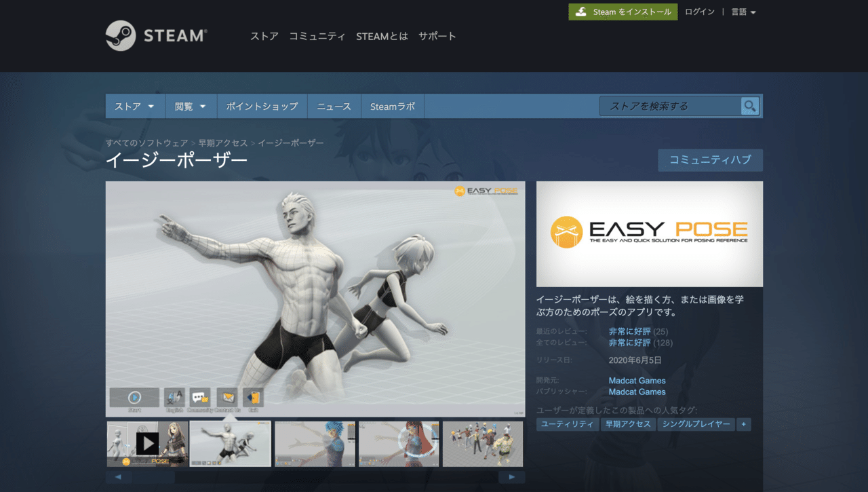Open the Steamラボ tab
Viewport: 868px width, 492px height.
[x=392, y=107]
